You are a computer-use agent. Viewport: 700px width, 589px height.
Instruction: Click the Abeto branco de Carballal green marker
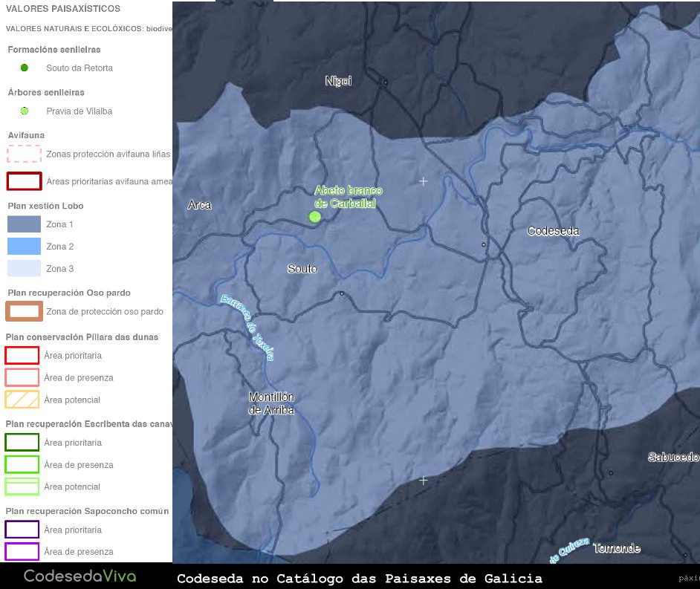click(315, 217)
